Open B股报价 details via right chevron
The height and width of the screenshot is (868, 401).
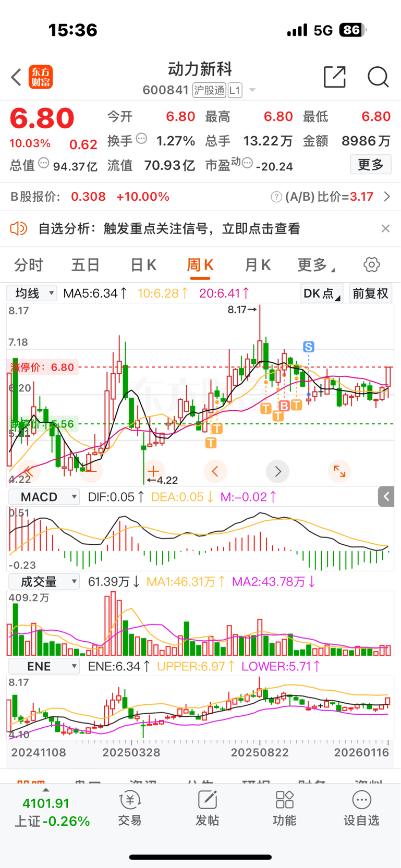click(387, 197)
